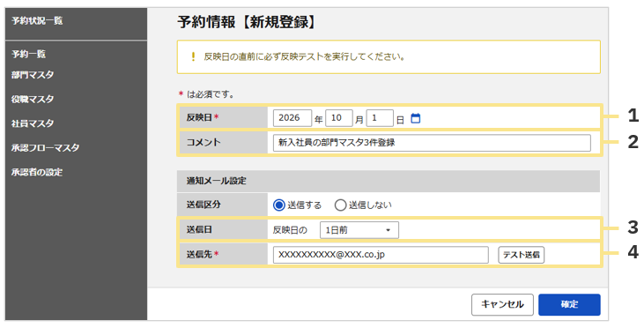Viewport: 644px width, 328px height.
Task: Open 承認者の設定 in the sidebar
Action: 37,172
